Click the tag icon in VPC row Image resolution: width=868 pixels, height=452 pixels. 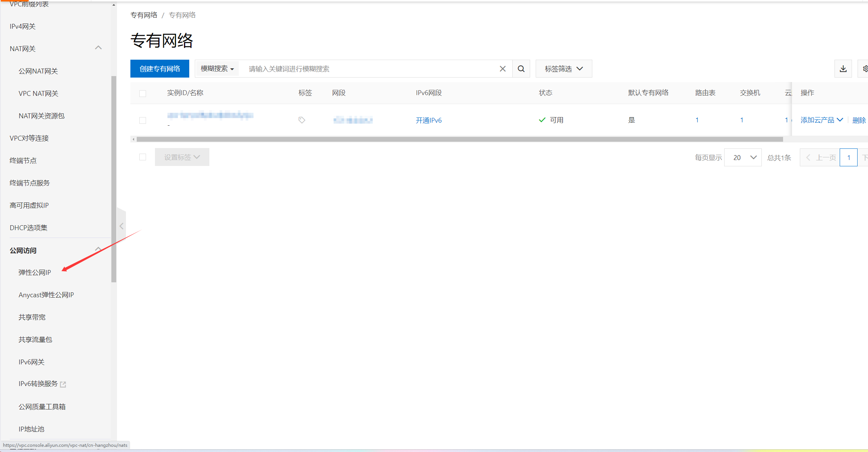pos(302,120)
